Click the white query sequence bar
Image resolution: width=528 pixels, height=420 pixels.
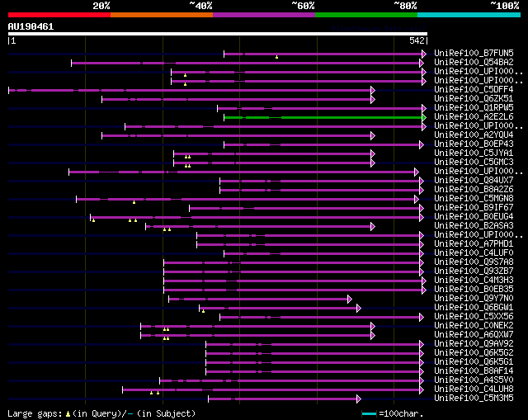[218, 34]
